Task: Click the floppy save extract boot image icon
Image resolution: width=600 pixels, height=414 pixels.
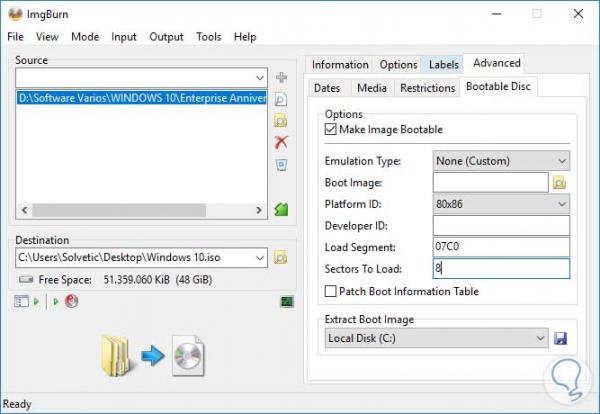Action: (561, 338)
